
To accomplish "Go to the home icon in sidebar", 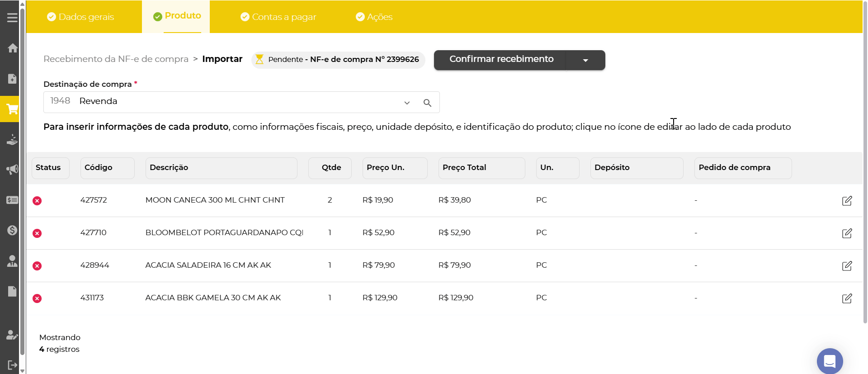I will (12, 48).
